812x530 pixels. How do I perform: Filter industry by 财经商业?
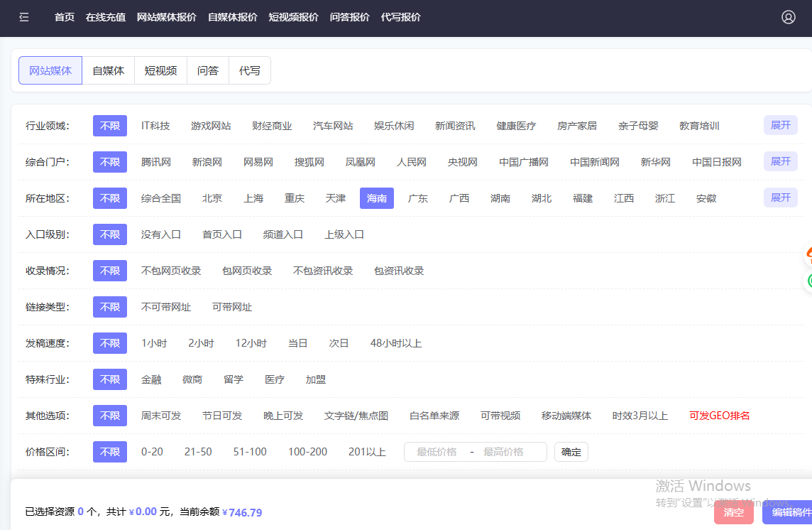pos(272,126)
